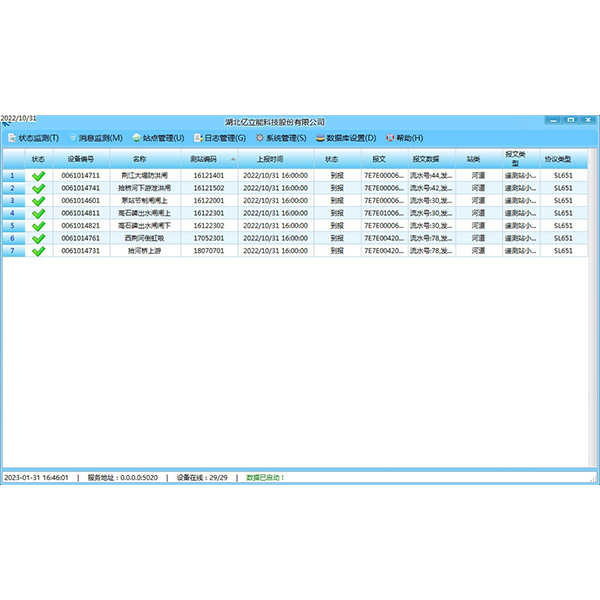Click green checkmark for device 0061014601

[x=39, y=201]
